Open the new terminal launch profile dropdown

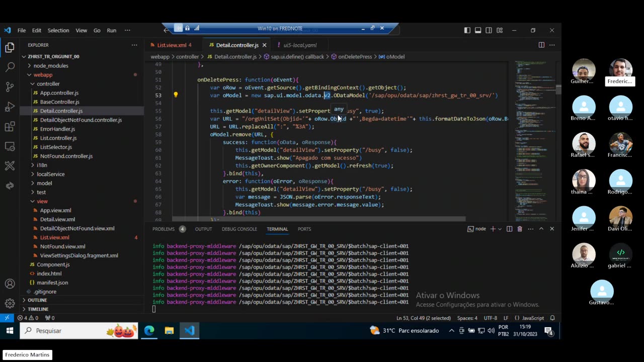pyautogui.click(x=500, y=229)
